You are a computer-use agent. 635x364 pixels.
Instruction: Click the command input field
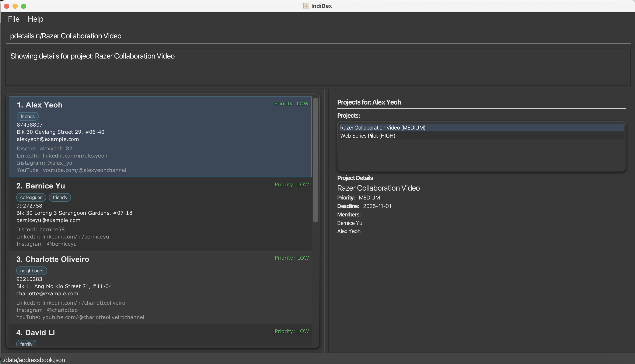click(x=318, y=36)
